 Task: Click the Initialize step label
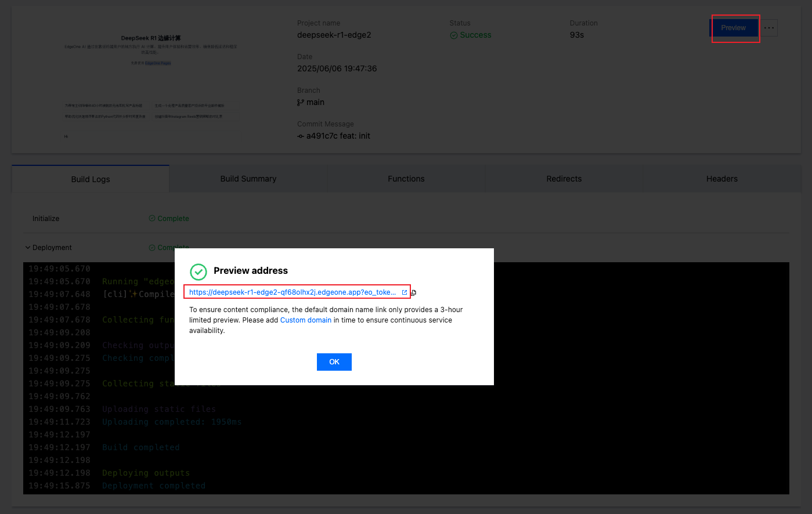pyautogui.click(x=46, y=219)
